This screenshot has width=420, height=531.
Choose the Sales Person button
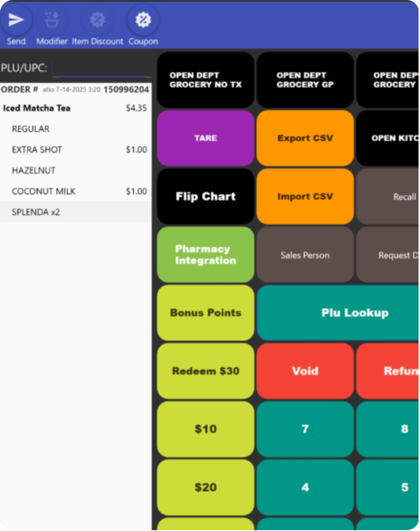(305, 255)
